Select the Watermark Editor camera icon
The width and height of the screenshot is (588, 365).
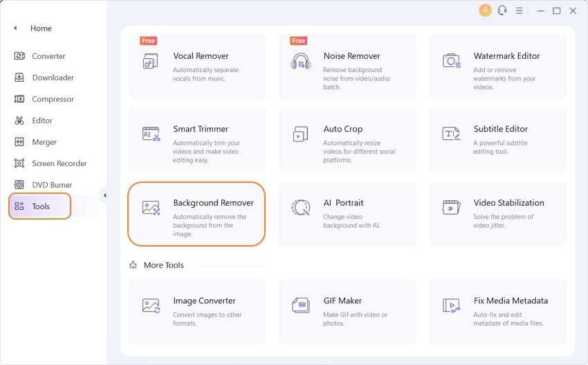click(x=451, y=61)
